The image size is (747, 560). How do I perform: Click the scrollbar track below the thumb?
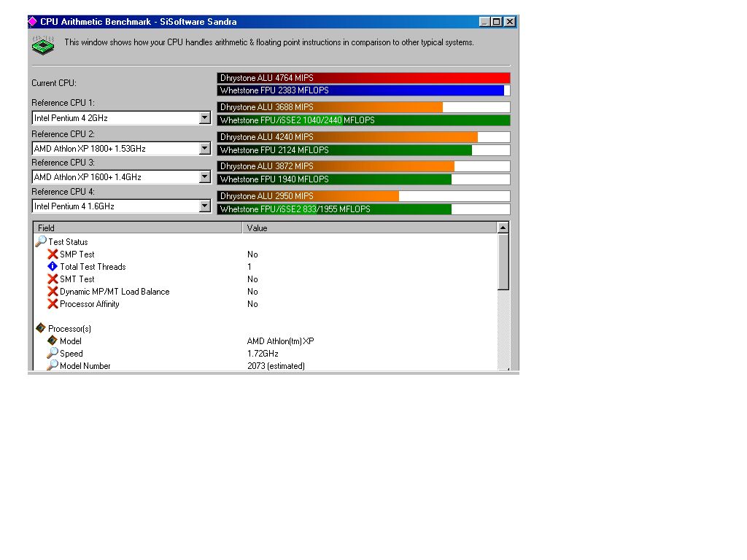pyautogui.click(x=503, y=329)
